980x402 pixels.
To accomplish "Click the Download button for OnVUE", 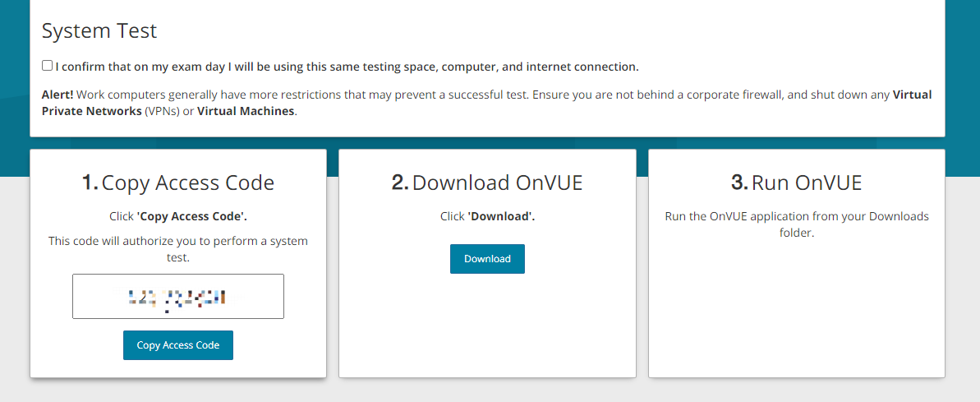I will tap(487, 259).
